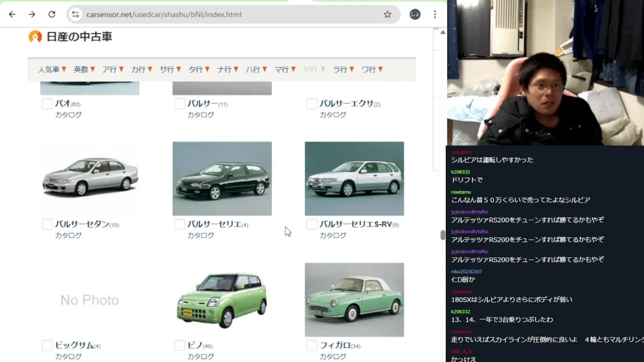Open カタログ link under パルサーセリエS-RV

click(x=333, y=235)
